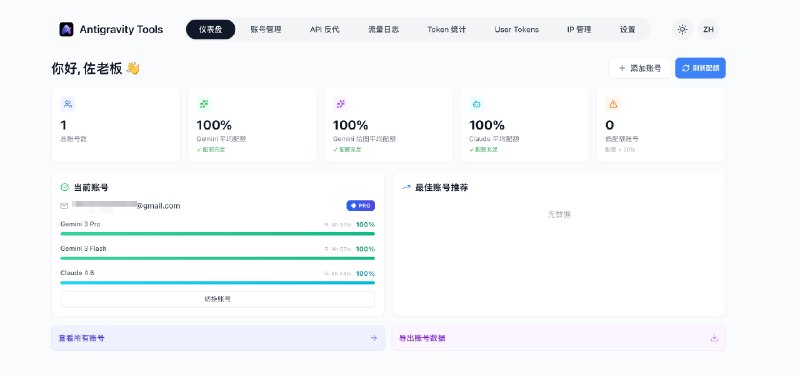Click the green sparkle icon on Gemini 平均配额 card
Image resolution: width=800 pixels, height=376 pixels.
tap(204, 104)
